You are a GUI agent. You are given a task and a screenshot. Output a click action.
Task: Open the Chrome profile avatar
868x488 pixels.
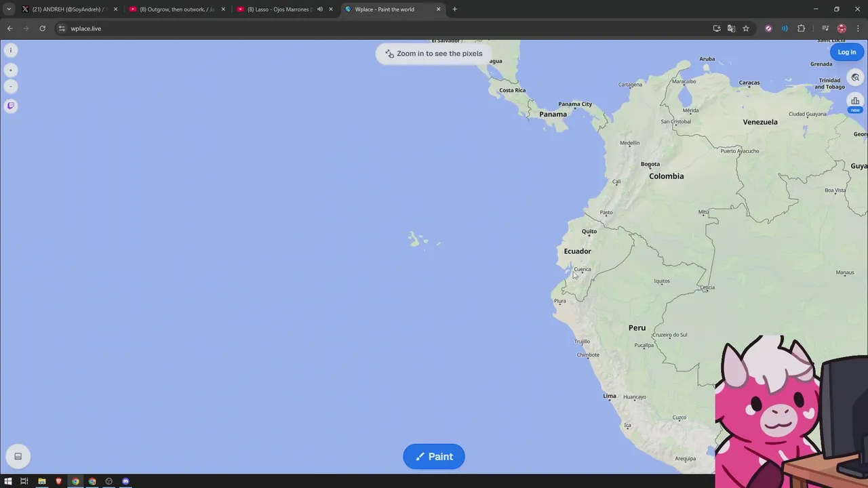[842, 28]
